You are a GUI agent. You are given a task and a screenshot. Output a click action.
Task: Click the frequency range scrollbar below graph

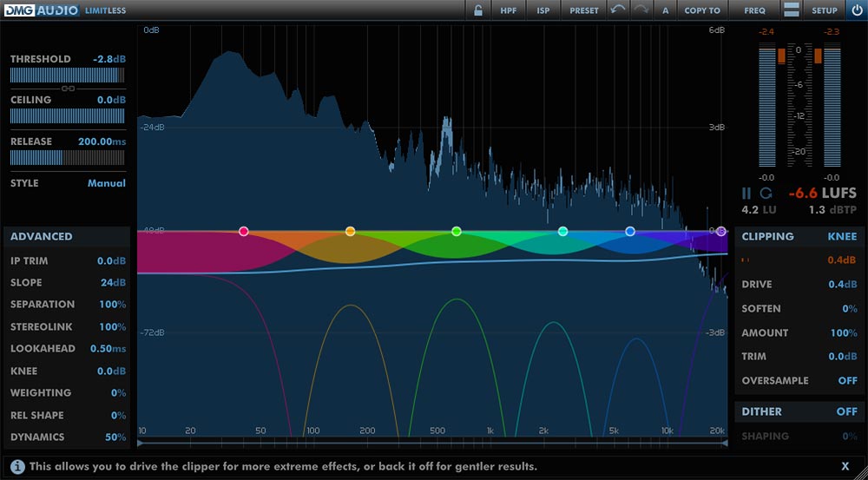click(432, 443)
